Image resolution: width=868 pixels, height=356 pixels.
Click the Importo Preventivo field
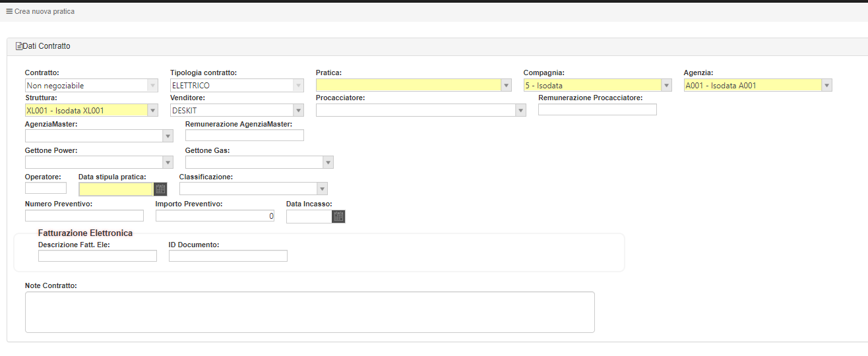tap(215, 216)
